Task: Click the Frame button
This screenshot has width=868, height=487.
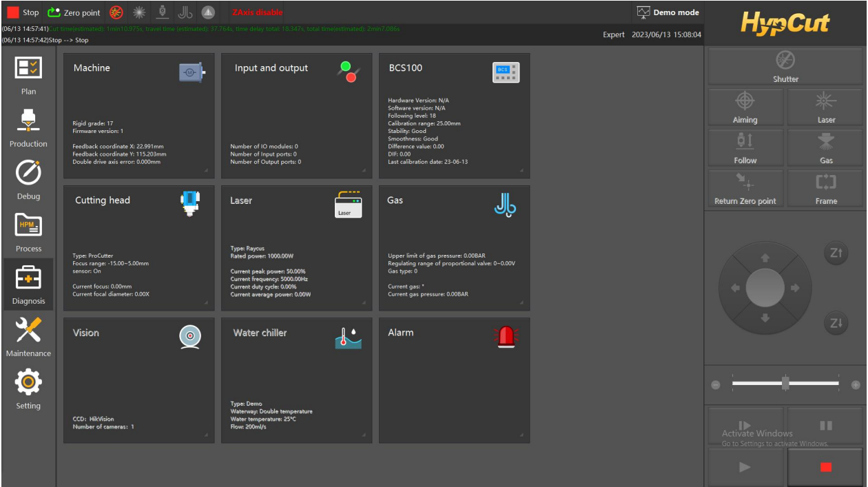Action: [825, 189]
